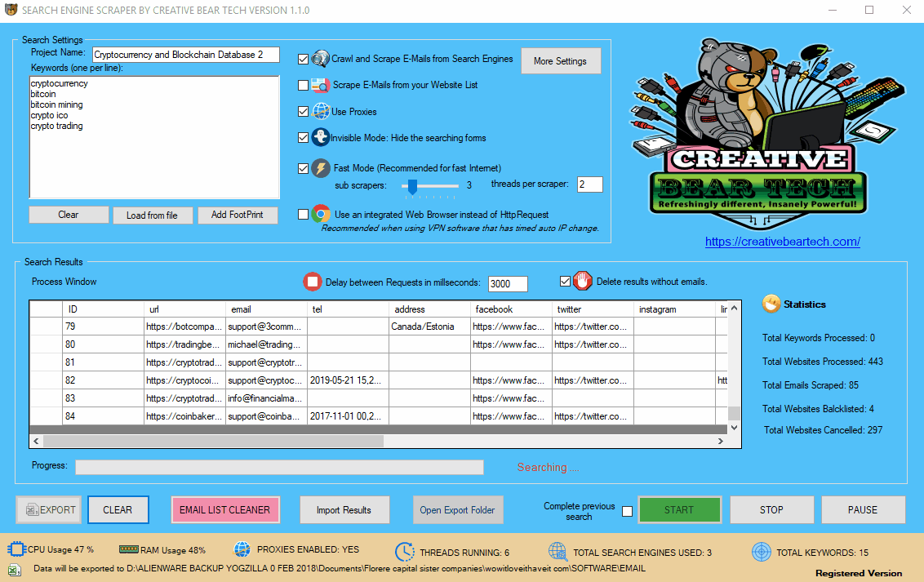Click the bear app icon in title bar
Viewport: 924px width, 582px height.
coord(11,10)
